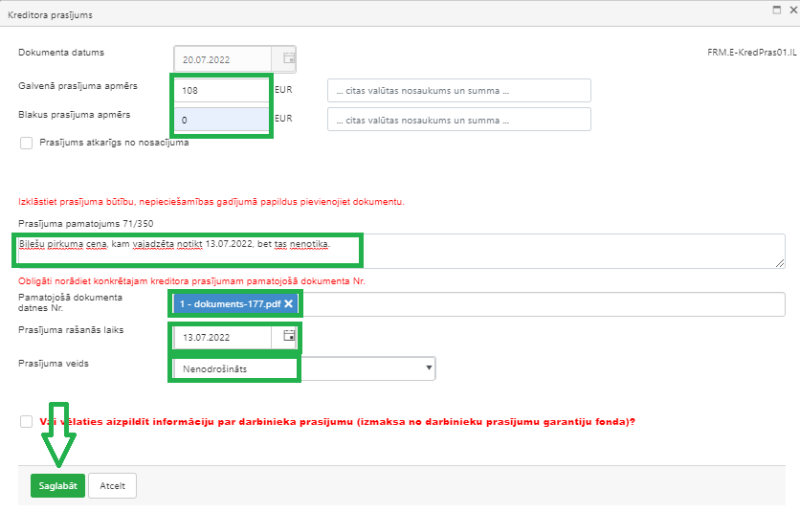Click other currency field for Galvenā prasījuma
This screenshot has height=512, width=800.
(459, 91)
